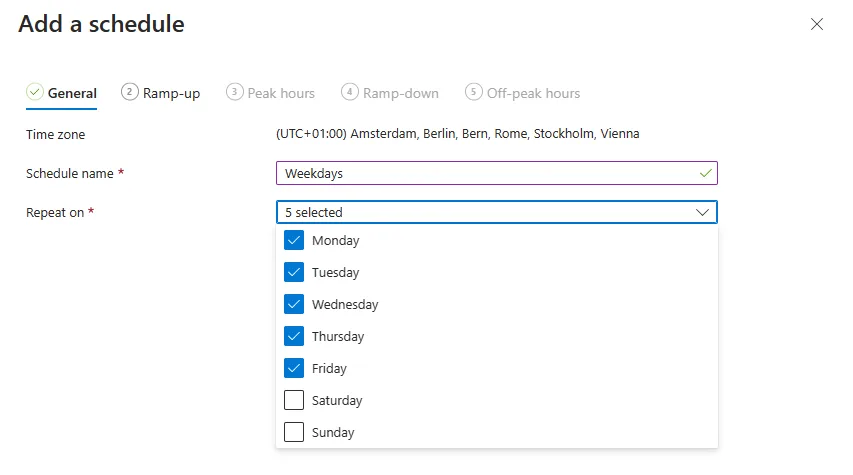Viewport: 853px width, 475px height.
Task: Click the Off-peak hours step 5 icon
Action: [473, 92]
